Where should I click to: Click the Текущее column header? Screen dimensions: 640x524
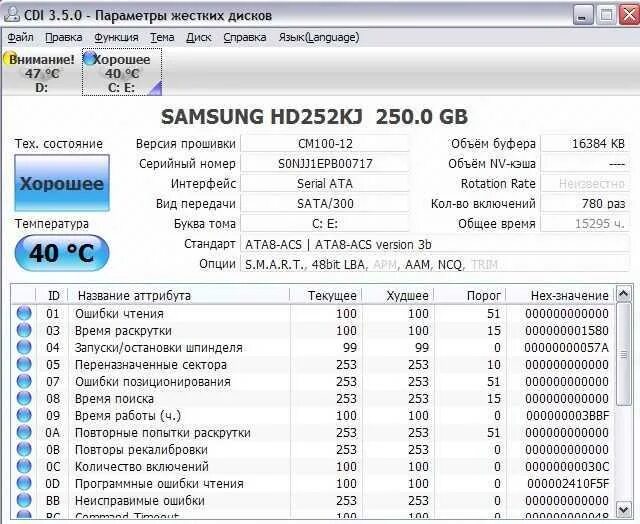coord(326,295)
